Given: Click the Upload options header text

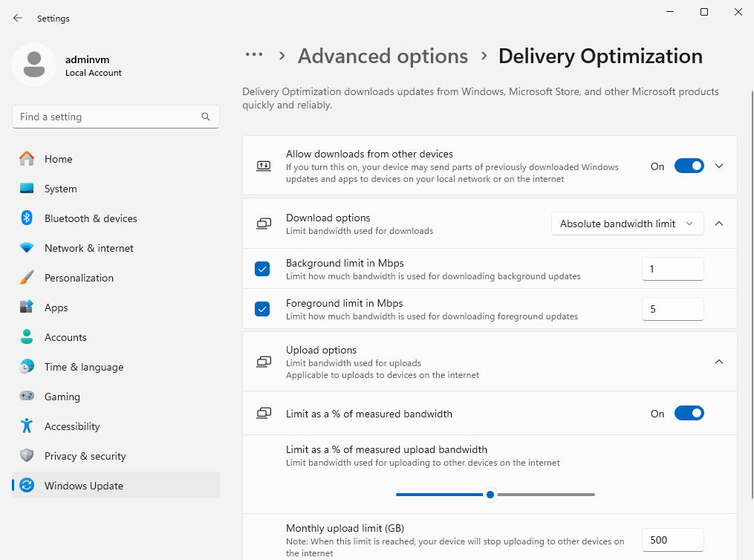Looking at the screenshot, I should pyautogui.click(x=321, y=350).
